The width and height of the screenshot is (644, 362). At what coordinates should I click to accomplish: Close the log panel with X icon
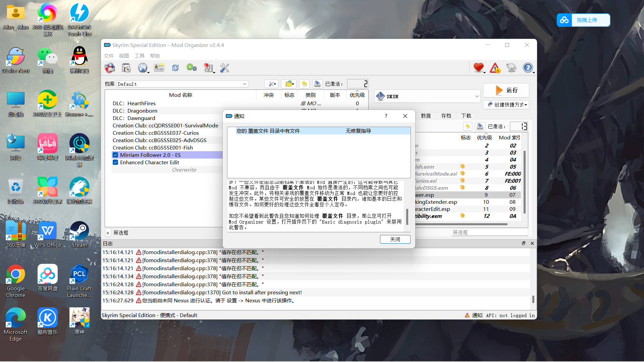click(x=532, y=243)
